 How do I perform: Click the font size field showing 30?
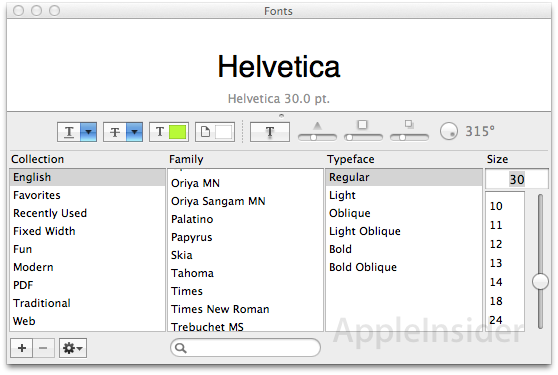tap(517, 179)
